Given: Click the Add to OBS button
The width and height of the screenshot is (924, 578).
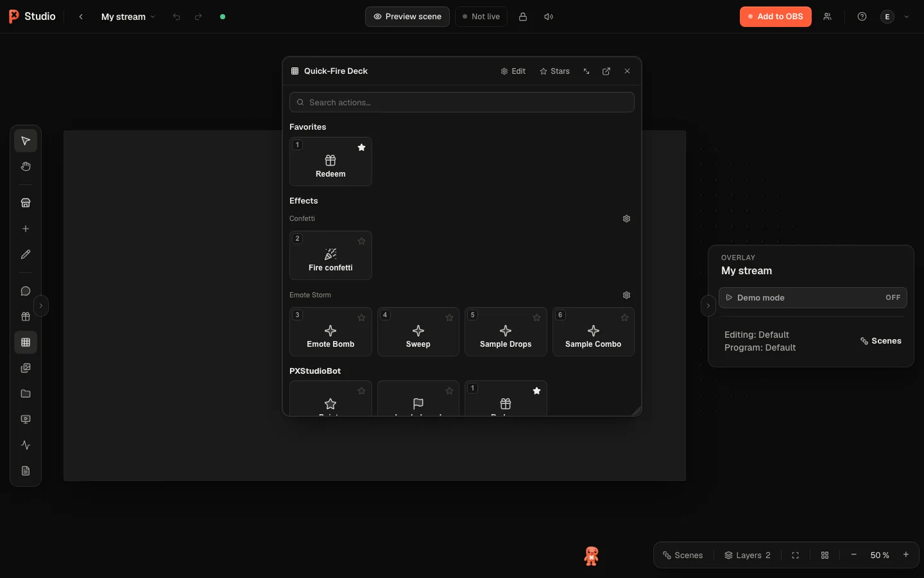Looking at the screenshot, I should point(775,17).
